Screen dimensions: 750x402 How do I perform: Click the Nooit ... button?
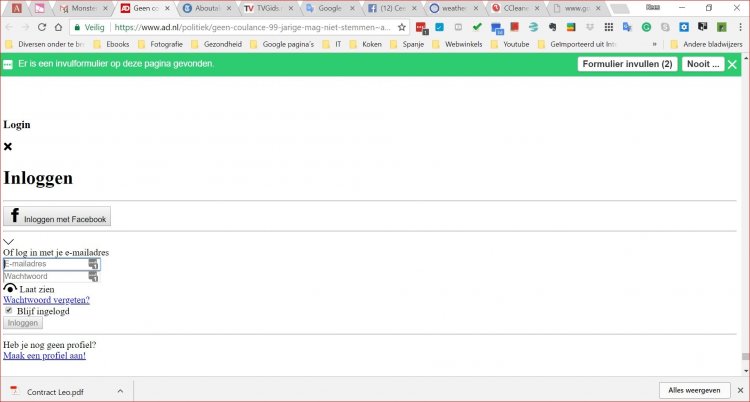(703, 64)
